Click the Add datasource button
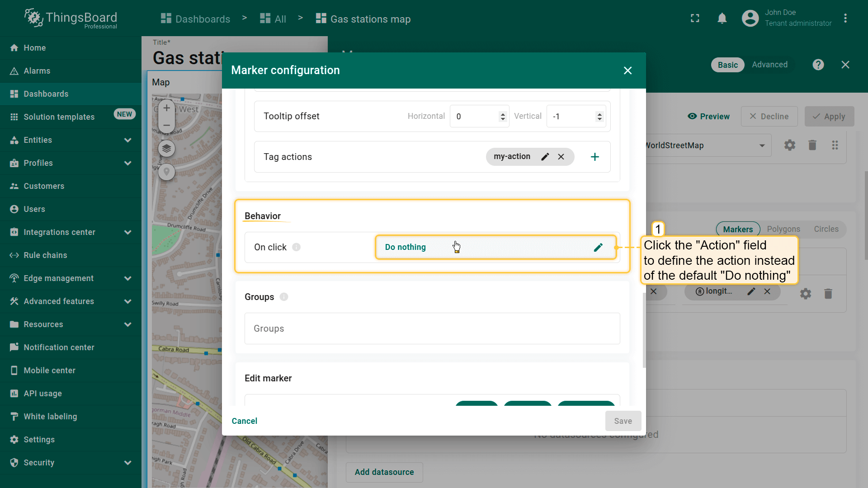Viewport: 868px width, 488px height. click(x=384, y=472)
